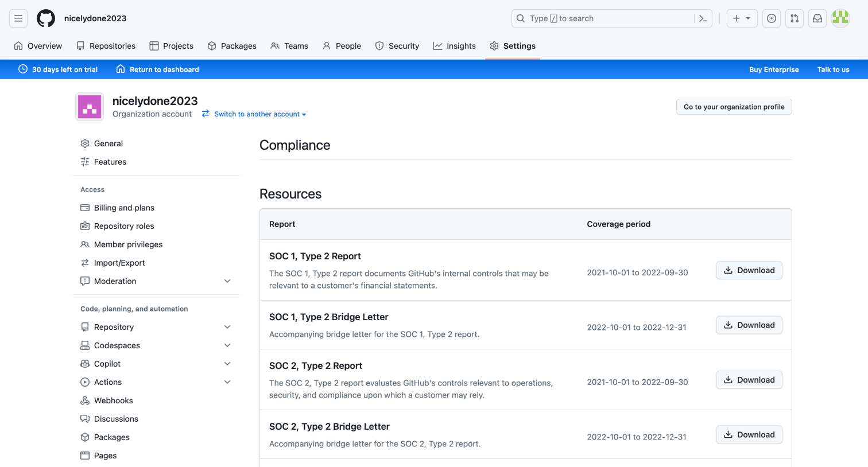Open Billing and plans in sidebar

click(156, 208)
